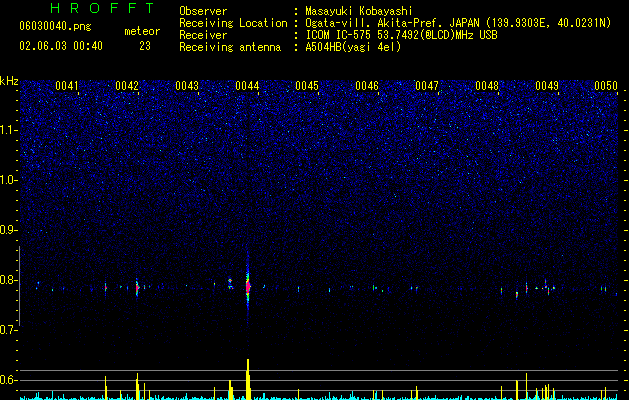The width and height of the screenshot is (629, 400).
Task: Select observer name Masayuki Kobayashi
Action: click(x=359, y=11)
